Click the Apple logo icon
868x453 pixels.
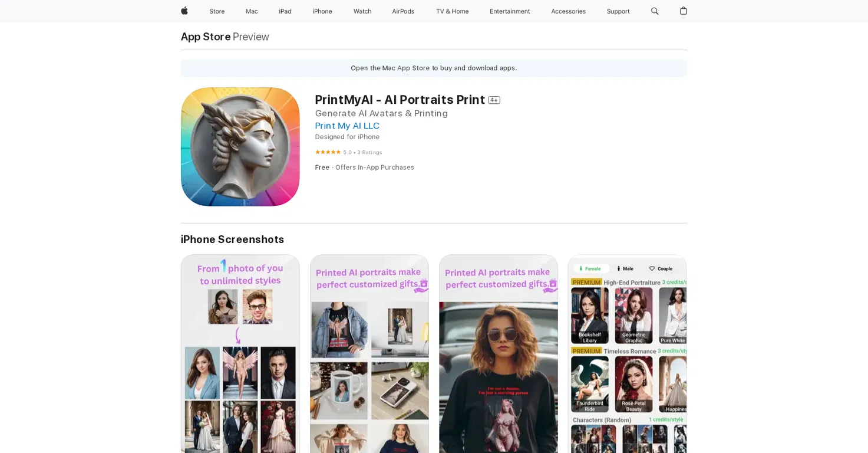(x=184, y=11)
